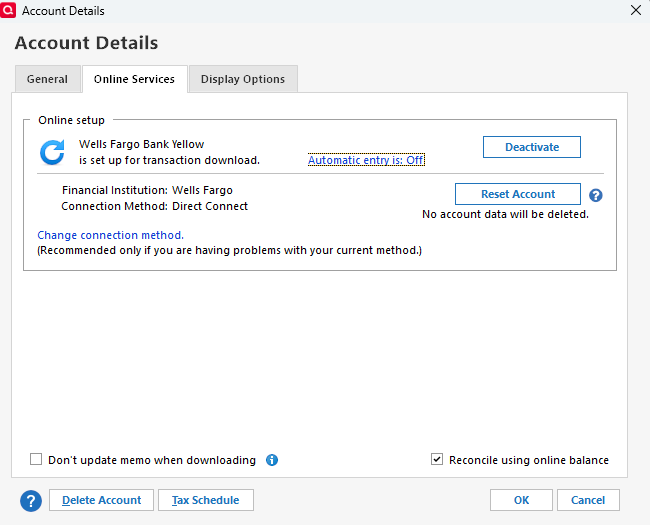Click Connection Method: Direct Connect text

coord(154,206)
